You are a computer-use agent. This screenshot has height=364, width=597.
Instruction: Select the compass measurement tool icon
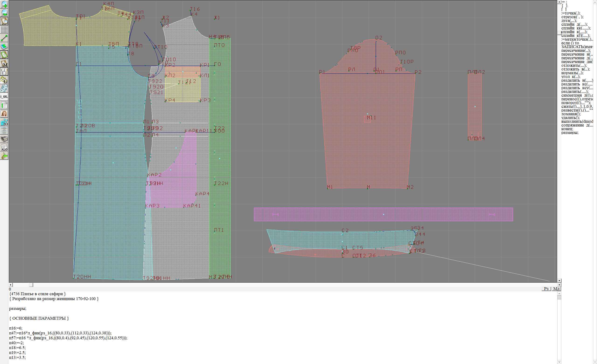4,71
